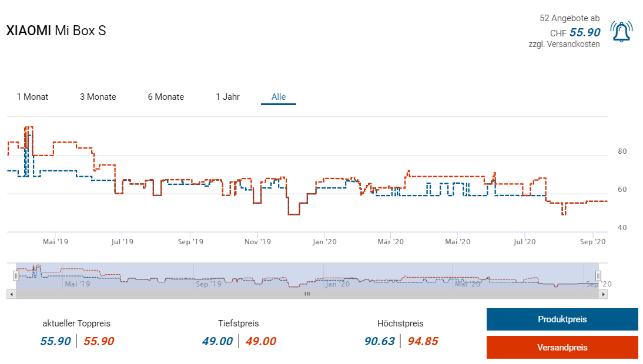
Task: Click the XIAOMI Mi Box S title
Action: (x=56, y=31)
